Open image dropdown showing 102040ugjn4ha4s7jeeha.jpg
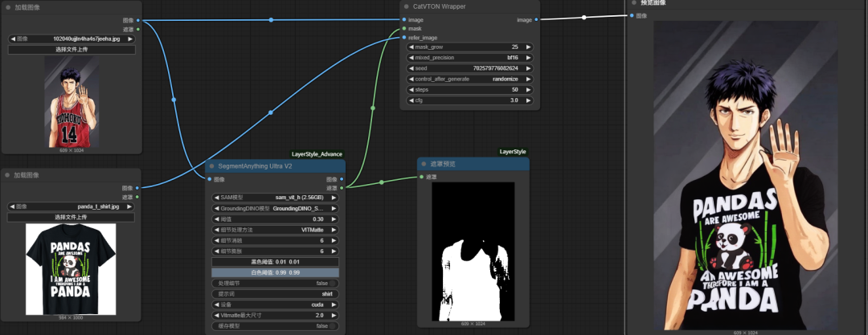This screenshot has width=868, height=335. (x=72, y=39)
